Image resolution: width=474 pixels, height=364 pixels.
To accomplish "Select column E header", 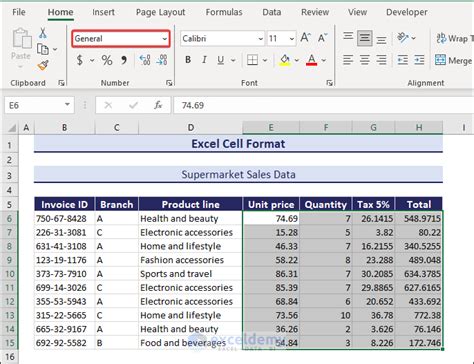I will tap(271, 128).
